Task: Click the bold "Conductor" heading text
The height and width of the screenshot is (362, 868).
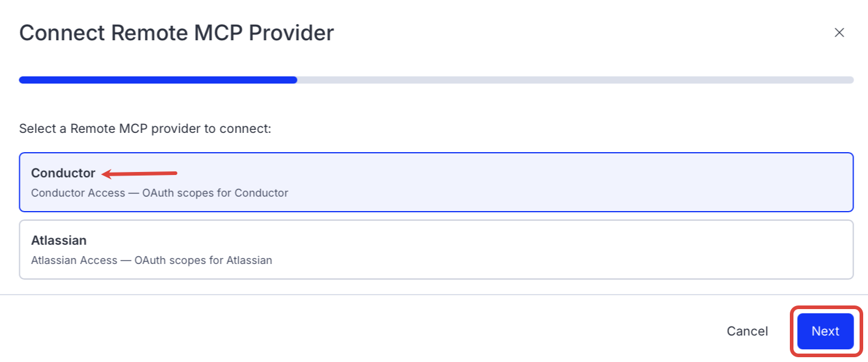Action: coord(63,173)
